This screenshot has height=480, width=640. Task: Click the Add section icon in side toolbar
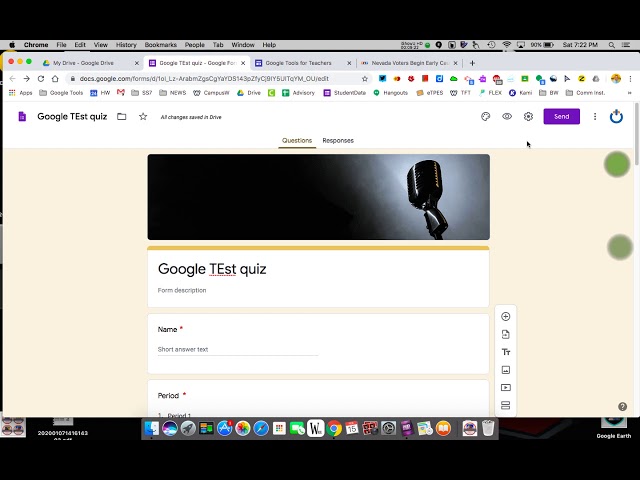pyautogui.click(x=505, y=405)
